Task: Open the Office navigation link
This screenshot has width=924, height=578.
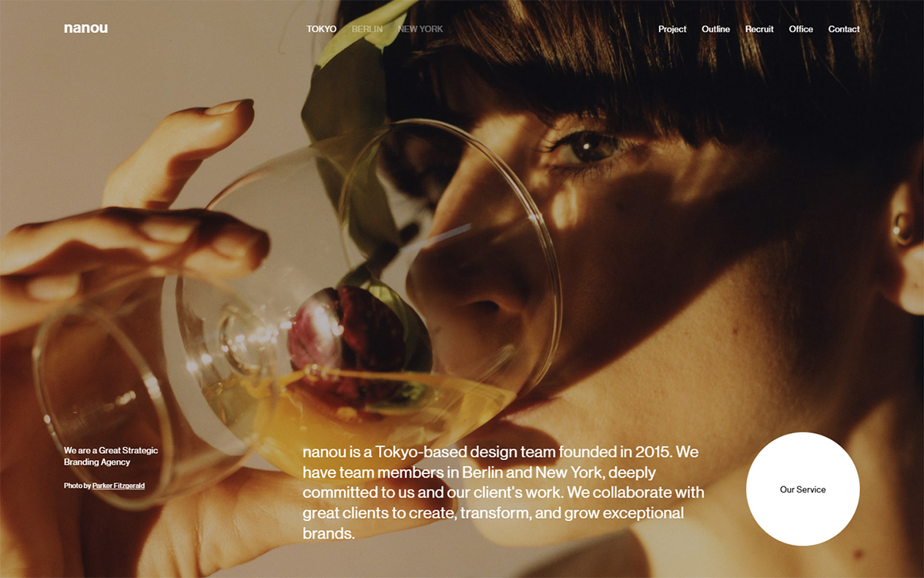Action: pos(801,29)
